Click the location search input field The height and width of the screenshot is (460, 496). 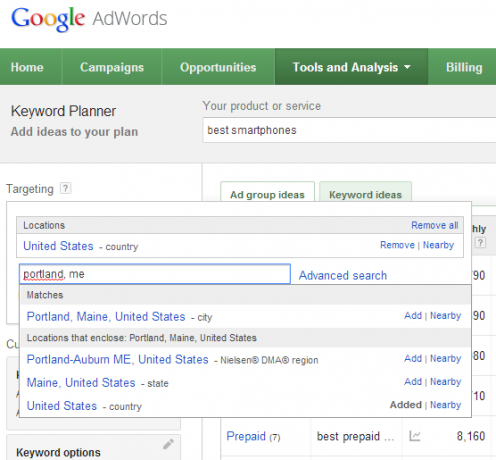(x=155, y=274)
